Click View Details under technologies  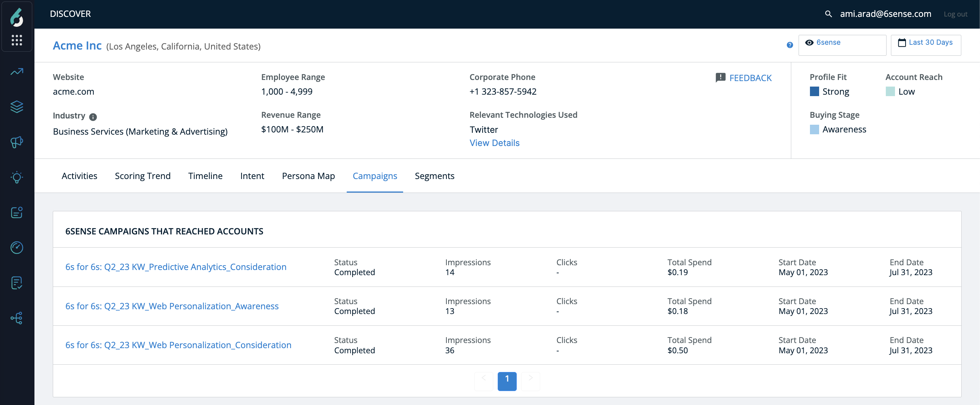click(x=494, y=143)
